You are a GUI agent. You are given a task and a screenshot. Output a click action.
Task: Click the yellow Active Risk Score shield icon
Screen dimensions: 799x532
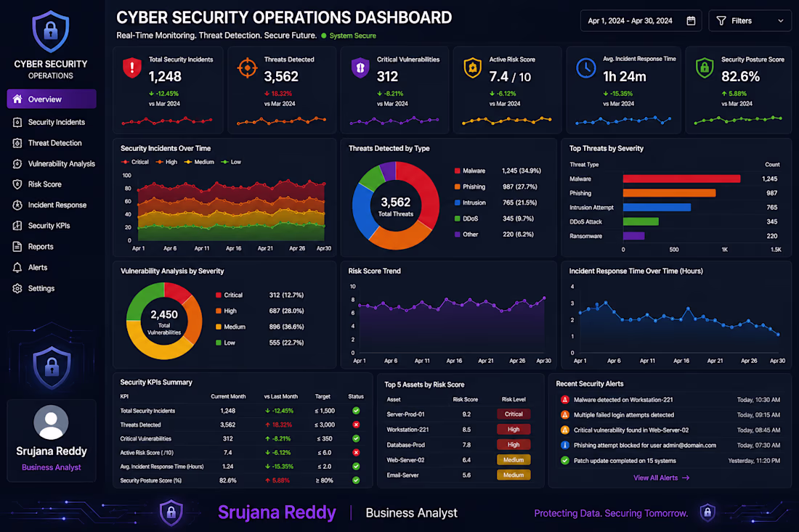pyautogui.click(x=473, y=67)
